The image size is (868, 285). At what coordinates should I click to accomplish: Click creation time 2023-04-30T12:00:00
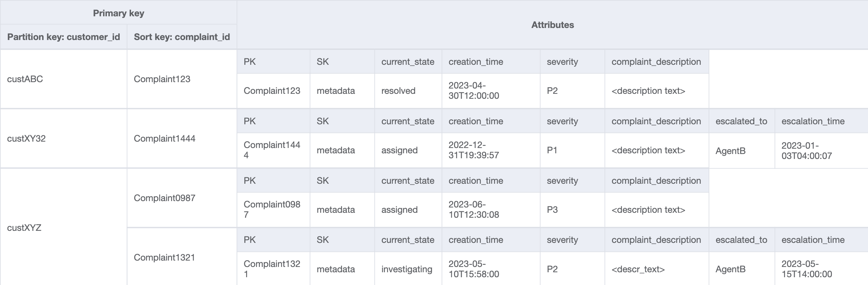tap(473, 91)
